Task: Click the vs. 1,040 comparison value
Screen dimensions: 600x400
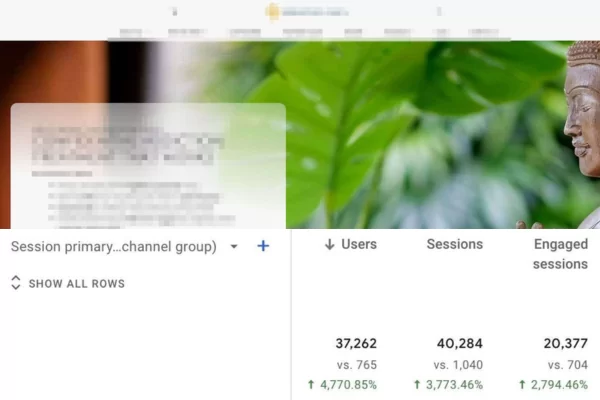Action: (458, 365)
